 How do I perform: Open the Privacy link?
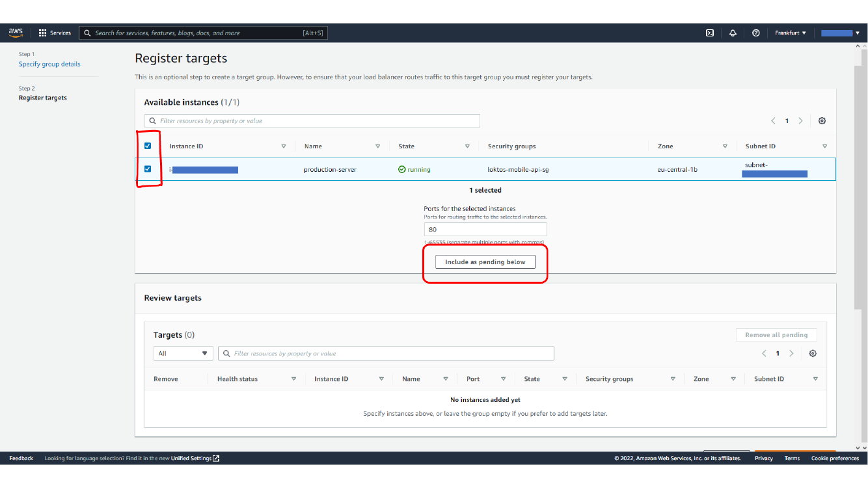764,458
